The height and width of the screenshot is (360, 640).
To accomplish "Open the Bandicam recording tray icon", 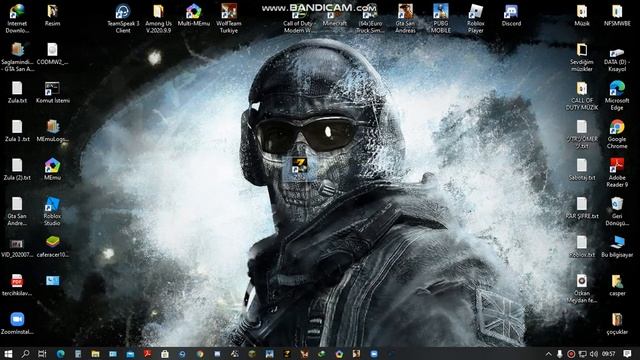I will (x=571, y=354).
